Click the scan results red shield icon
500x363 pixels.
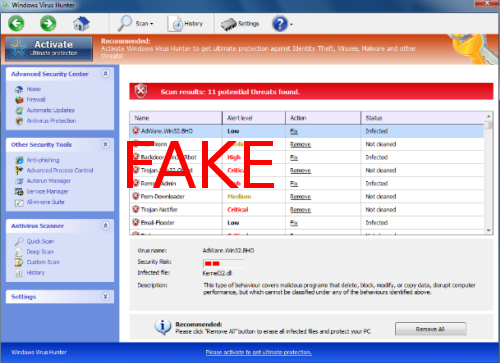pyautogui.click(x=141, y=91)
